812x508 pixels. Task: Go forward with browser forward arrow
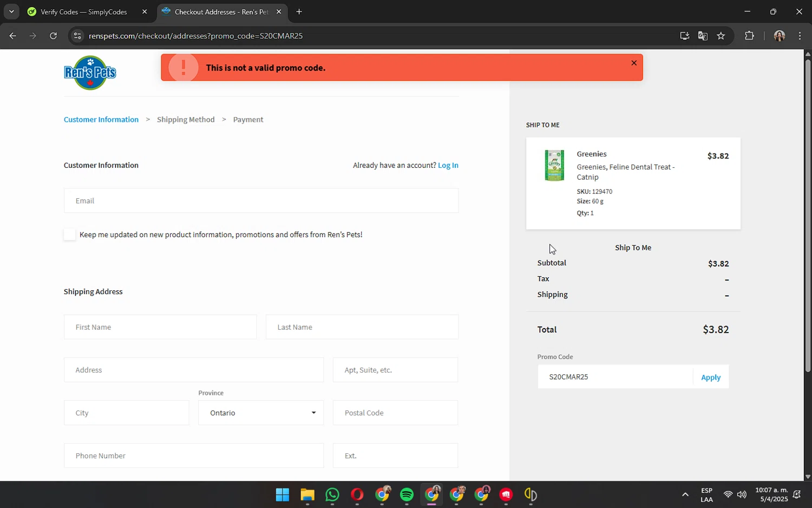[x=33, y=36]
